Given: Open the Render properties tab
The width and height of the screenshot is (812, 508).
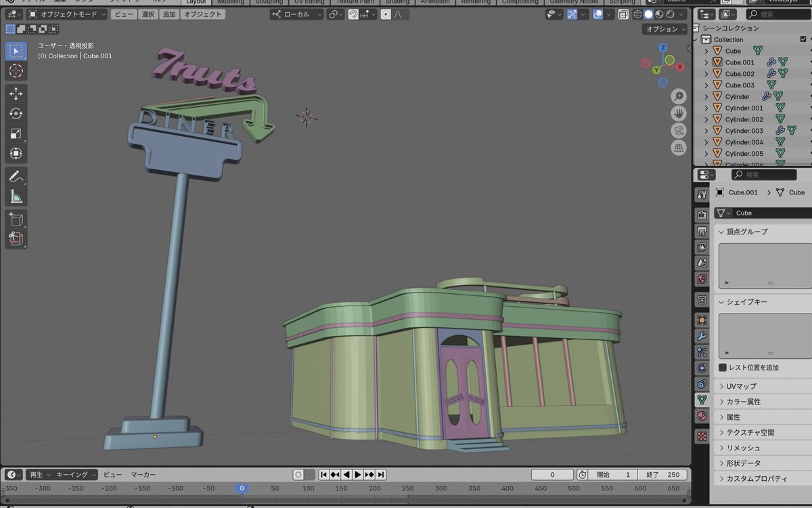Looking at the screenshot, I should point(702,215).
